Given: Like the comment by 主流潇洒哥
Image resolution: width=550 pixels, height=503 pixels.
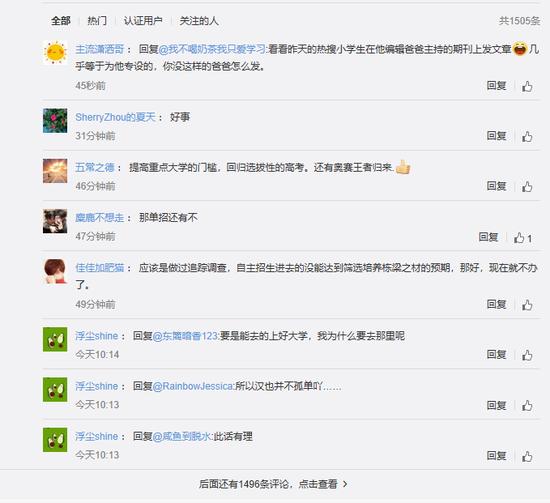Looking at the screenshot, I should click(527, 86).
